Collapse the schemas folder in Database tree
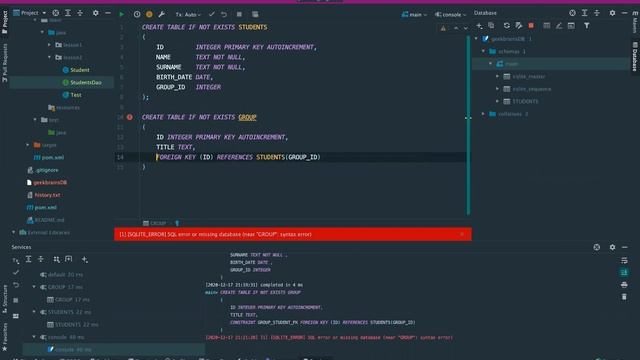Viewport: 640px width, 360px height. pos(483,51)
